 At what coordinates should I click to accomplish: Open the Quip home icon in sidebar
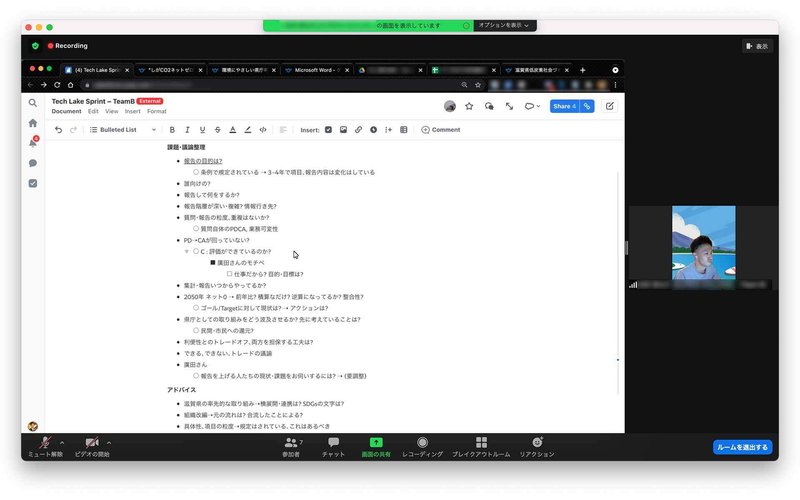tap(33, 123)
